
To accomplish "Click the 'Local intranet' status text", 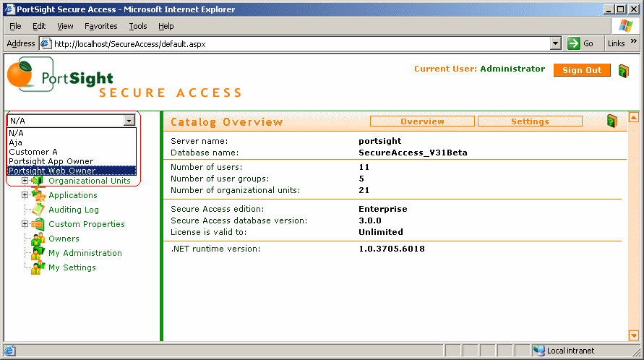I will (x=570, y=351).
